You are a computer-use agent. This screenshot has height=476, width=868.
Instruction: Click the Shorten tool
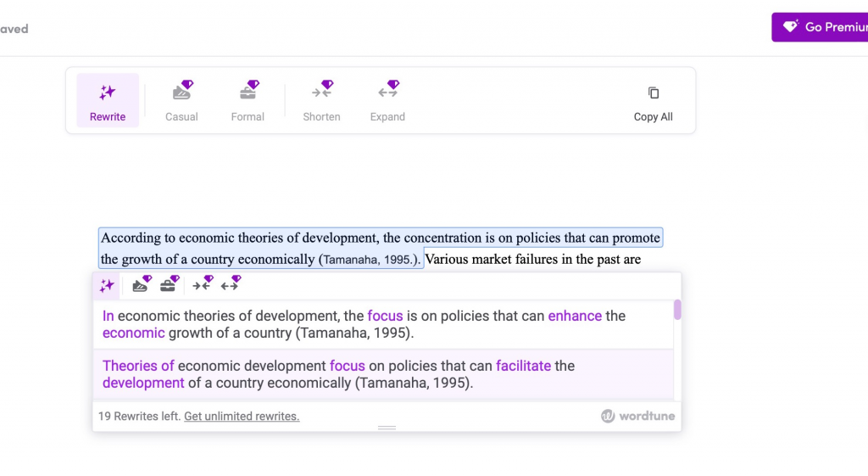coord(321,101)
